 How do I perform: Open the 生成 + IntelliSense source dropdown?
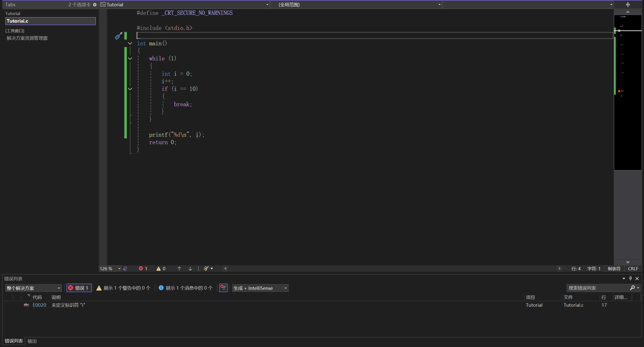coord(260,288)
